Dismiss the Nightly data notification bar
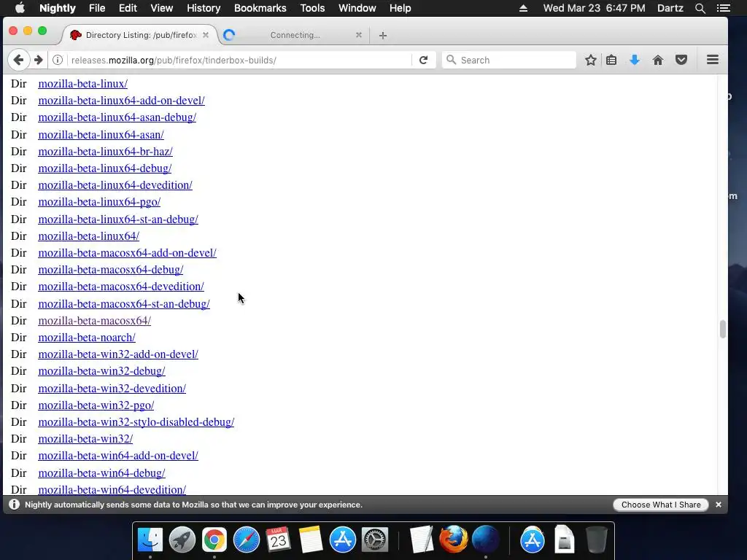 [719, 505]
